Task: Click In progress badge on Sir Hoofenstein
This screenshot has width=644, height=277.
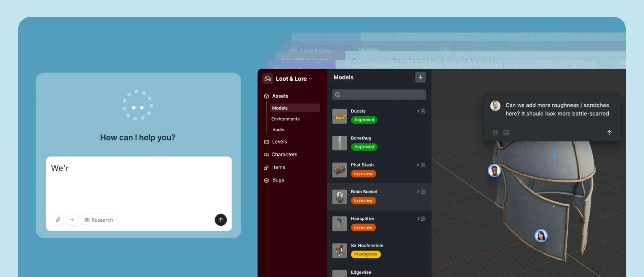Action: [x=366, y=254]
